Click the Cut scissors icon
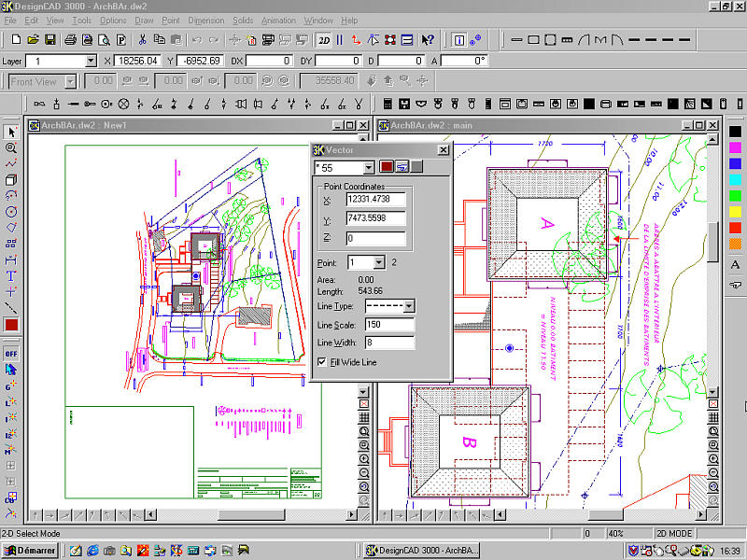The width and height of the screenshot is (747, 560). tap(142, 39)
